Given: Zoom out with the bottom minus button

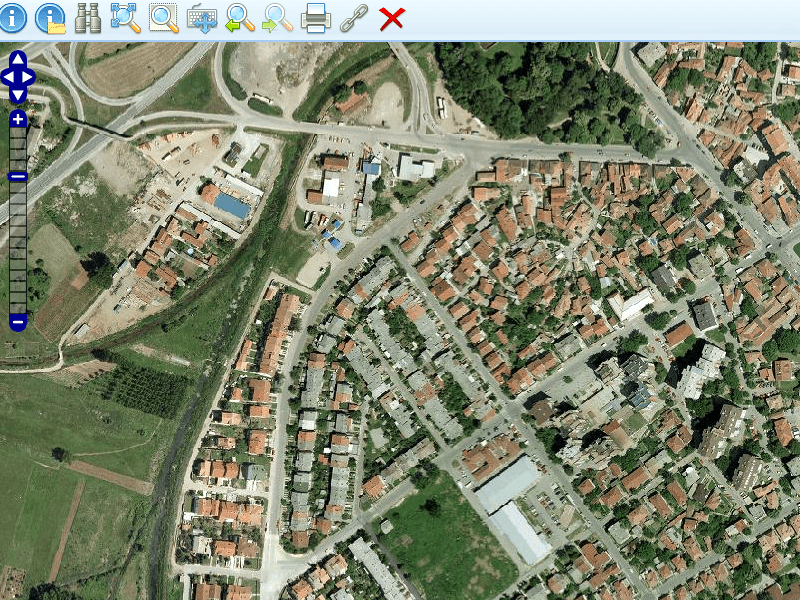Looking at the screenshot, I should (18, 322).
